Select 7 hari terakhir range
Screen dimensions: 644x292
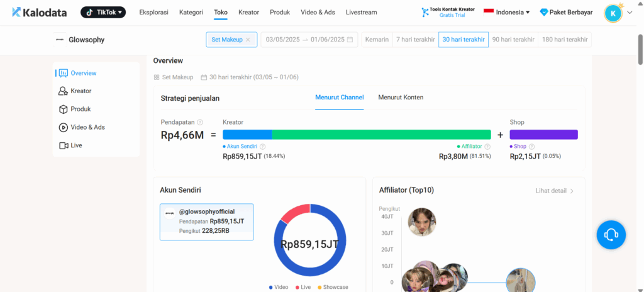pyautogui.click(x=415, y=40)
